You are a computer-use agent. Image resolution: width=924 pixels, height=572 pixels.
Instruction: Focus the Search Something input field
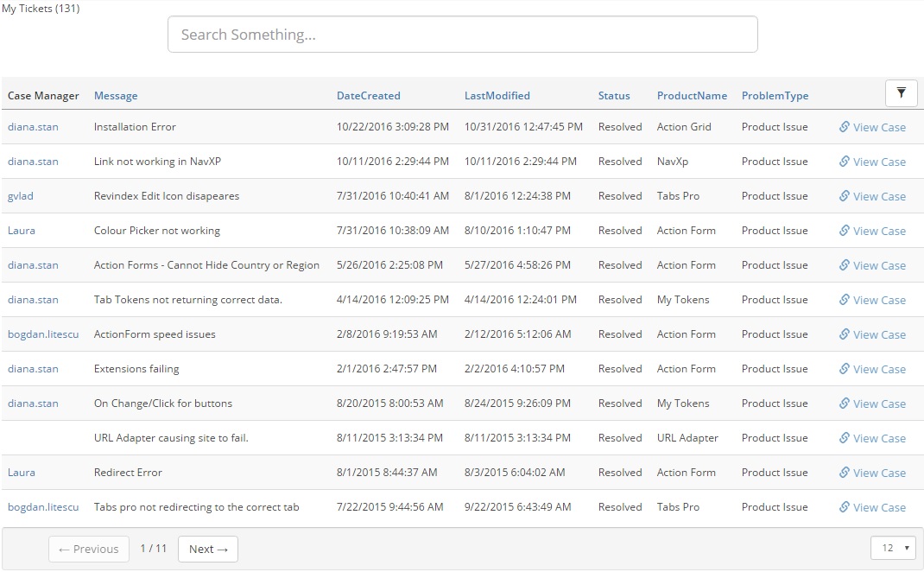(462, 35)
